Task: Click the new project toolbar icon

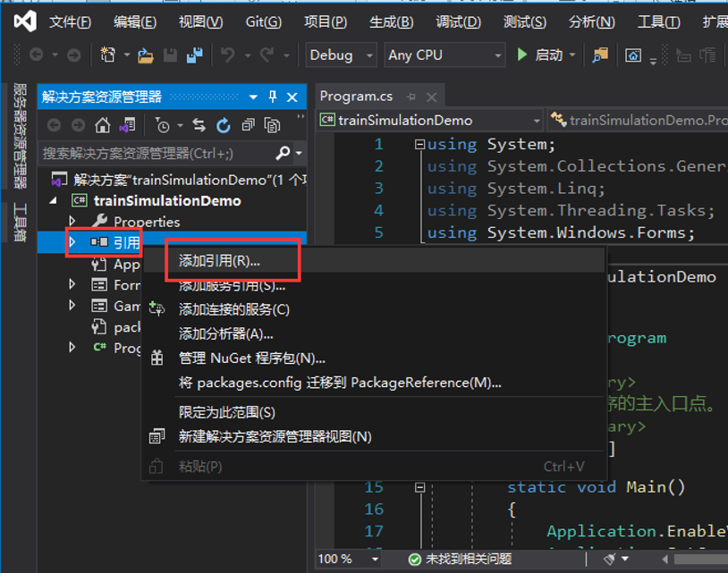Action: coord(108,55)
